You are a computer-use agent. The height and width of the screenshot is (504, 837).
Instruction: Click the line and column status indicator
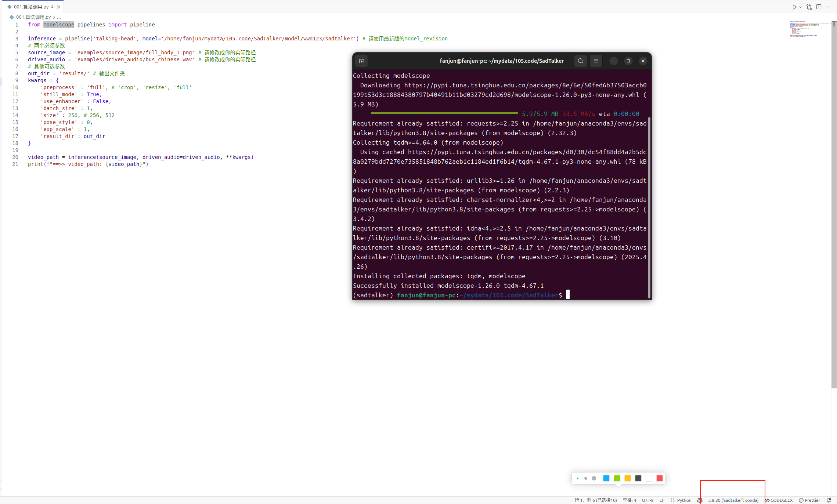click(596, 500)
